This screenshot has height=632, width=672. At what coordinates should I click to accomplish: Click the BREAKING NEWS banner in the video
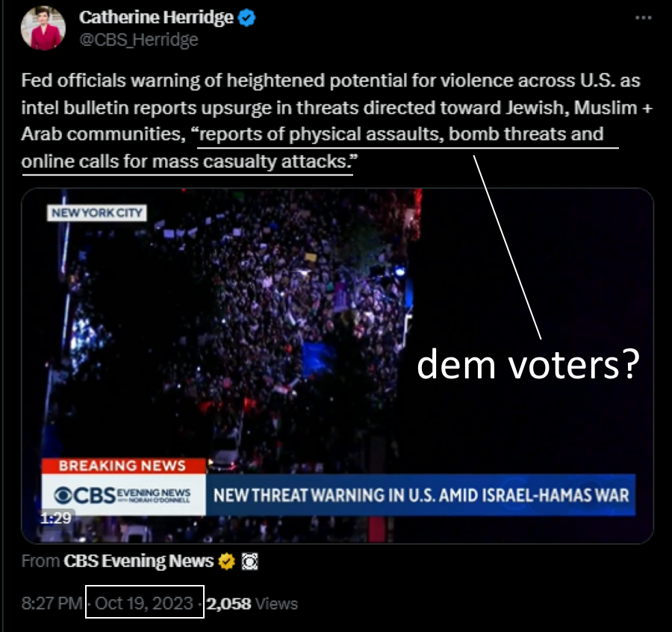point(123,466)
